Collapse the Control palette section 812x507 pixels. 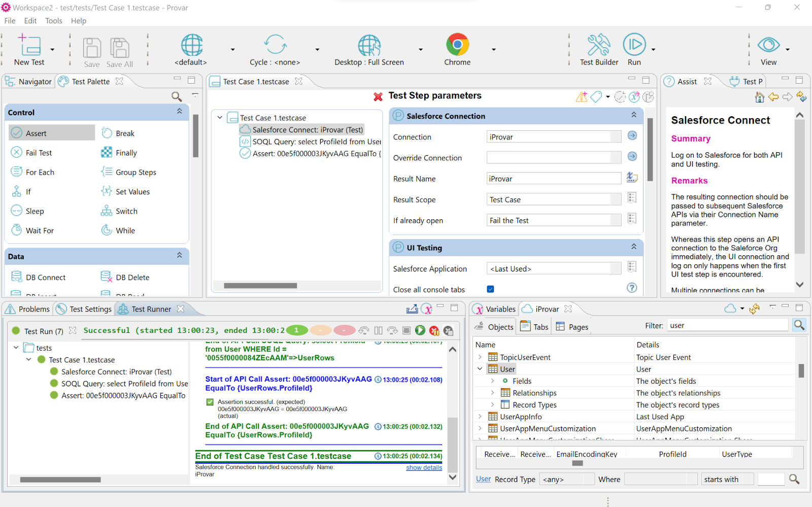pos(179,111)
